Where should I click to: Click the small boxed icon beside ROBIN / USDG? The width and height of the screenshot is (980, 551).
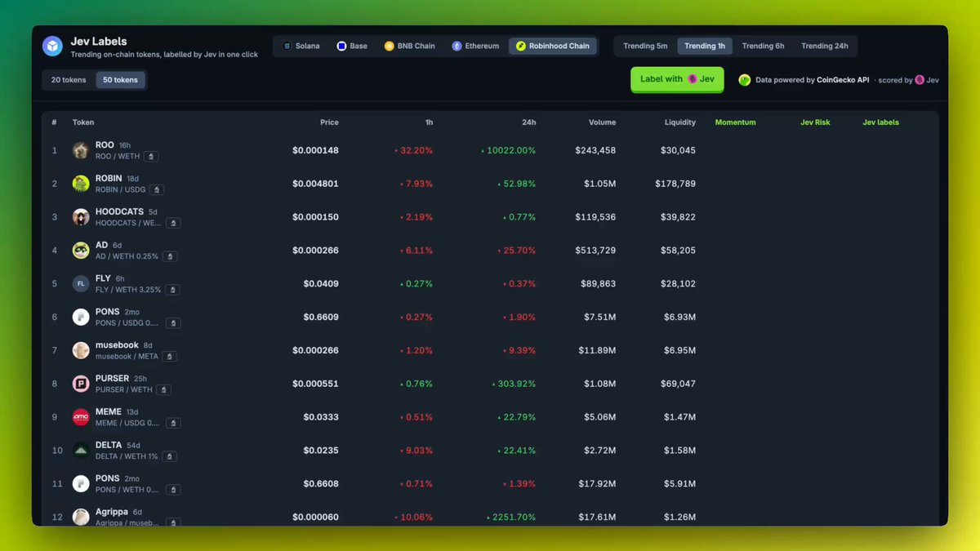[x=157, y=189]
